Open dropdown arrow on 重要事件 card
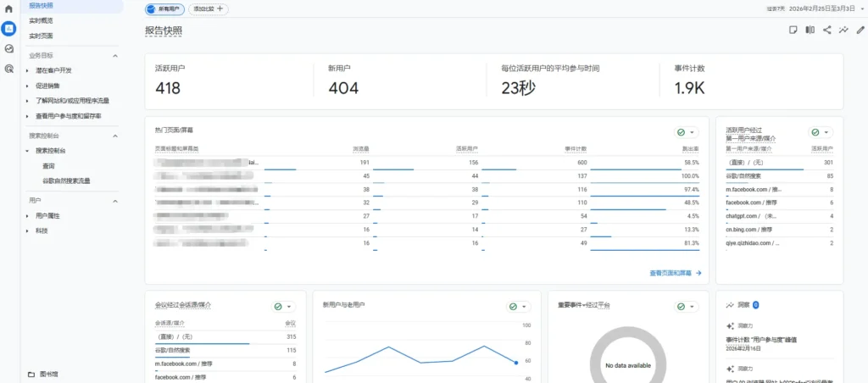This screenshot has height=383, width=868. coord(692,307)
